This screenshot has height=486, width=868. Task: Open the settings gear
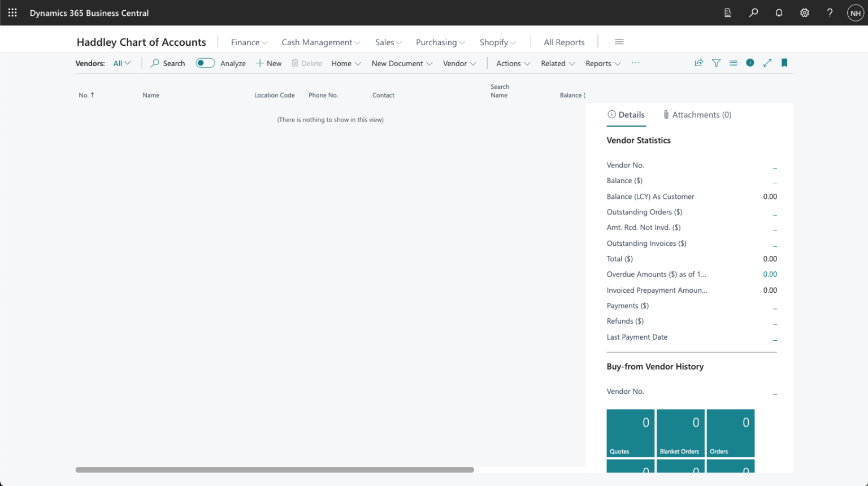(x=804, y=12)
